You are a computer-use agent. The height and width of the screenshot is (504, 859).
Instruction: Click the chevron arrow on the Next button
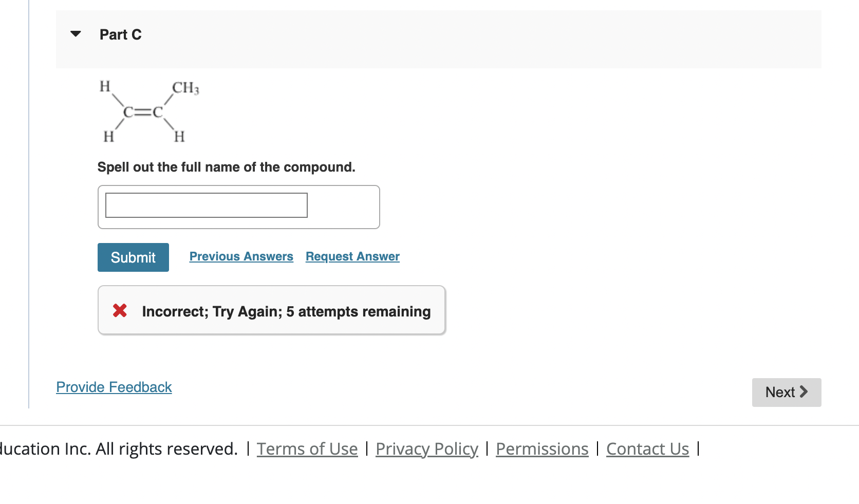[804, 392]
